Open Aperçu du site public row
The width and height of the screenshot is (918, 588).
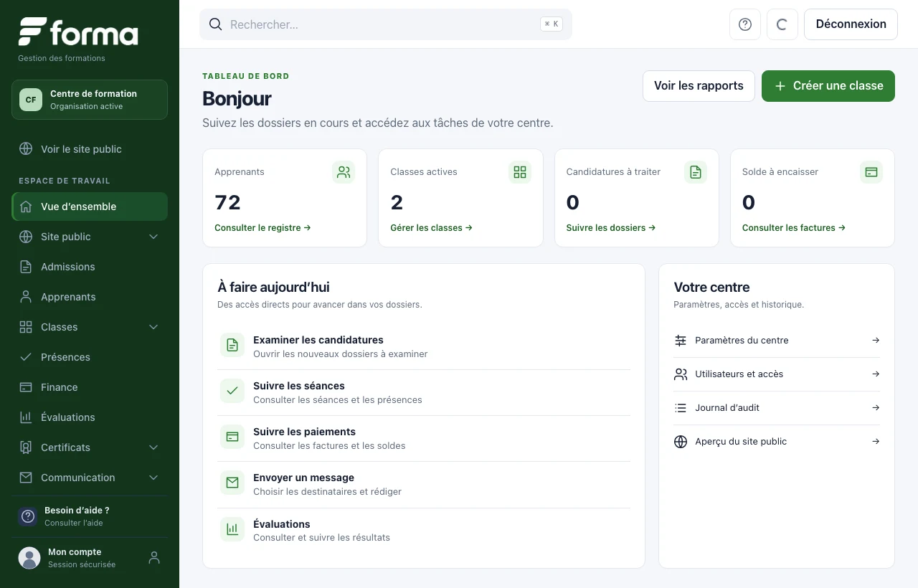click(x=777, y=442)
